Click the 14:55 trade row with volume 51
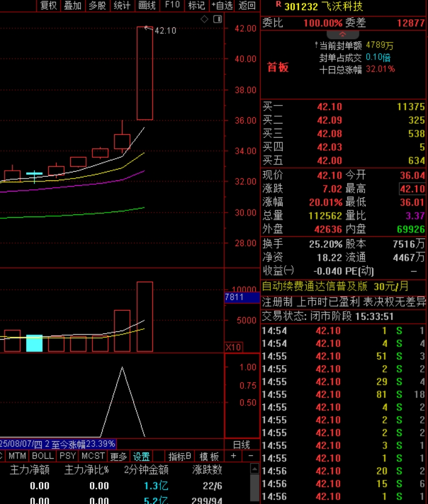The image size is (428, 504). [344, 356]
